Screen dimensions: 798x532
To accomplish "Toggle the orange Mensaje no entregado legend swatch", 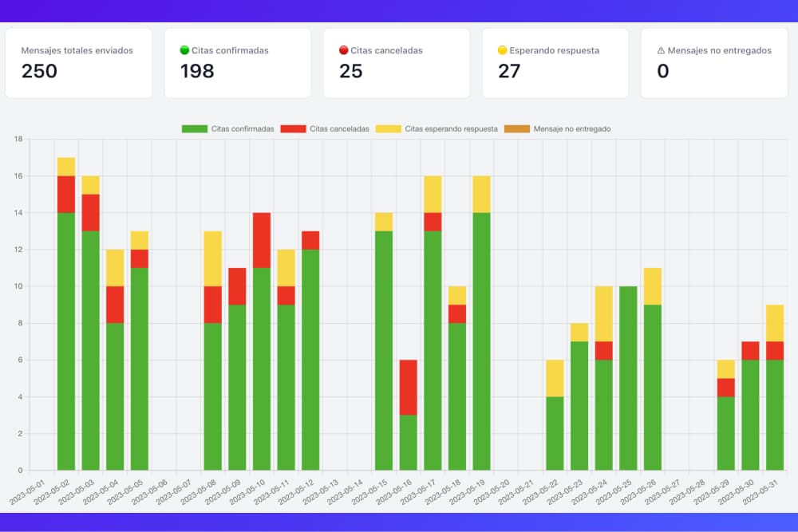I will [x=517, y=128].
